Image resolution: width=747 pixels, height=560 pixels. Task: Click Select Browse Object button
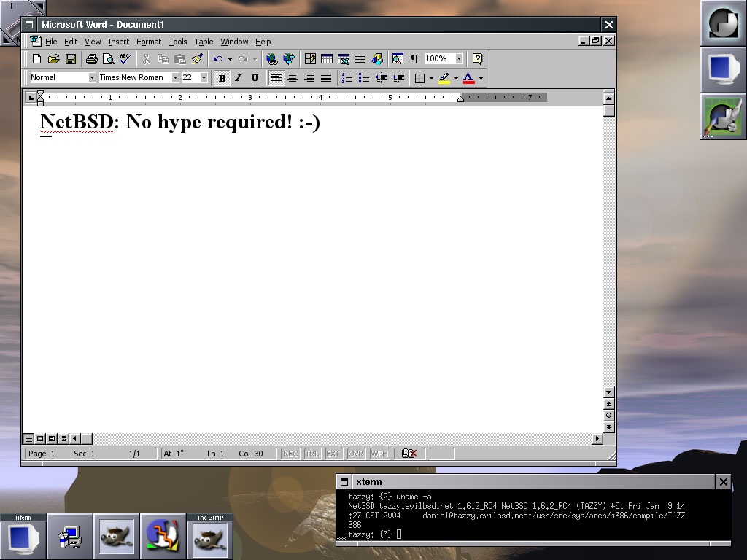tap(608, 415)
